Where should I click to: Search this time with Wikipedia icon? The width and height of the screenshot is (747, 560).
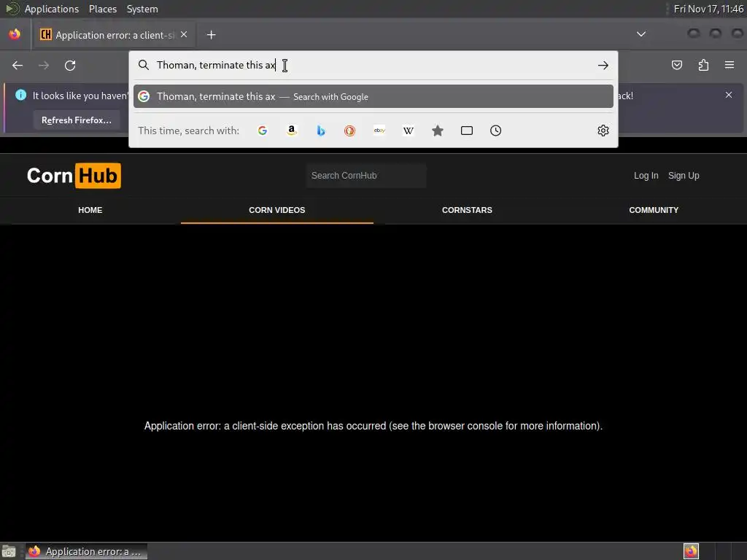point(409,131)
